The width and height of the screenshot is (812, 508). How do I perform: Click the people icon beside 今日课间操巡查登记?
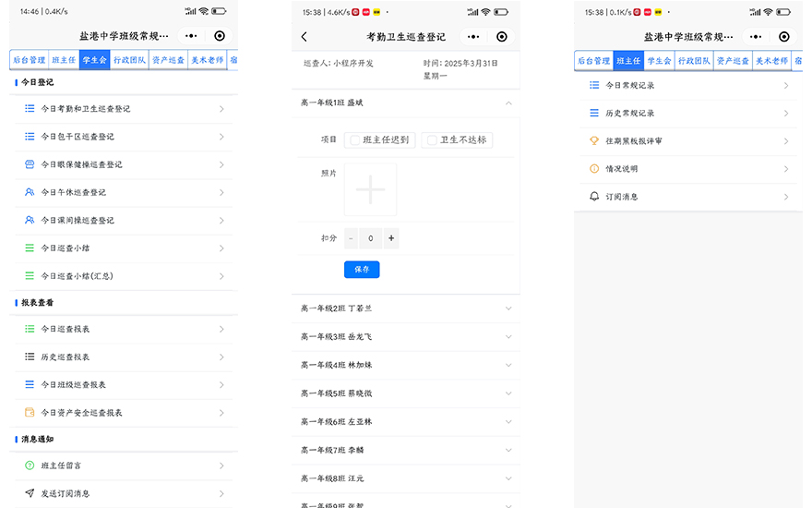coord(30,221)
